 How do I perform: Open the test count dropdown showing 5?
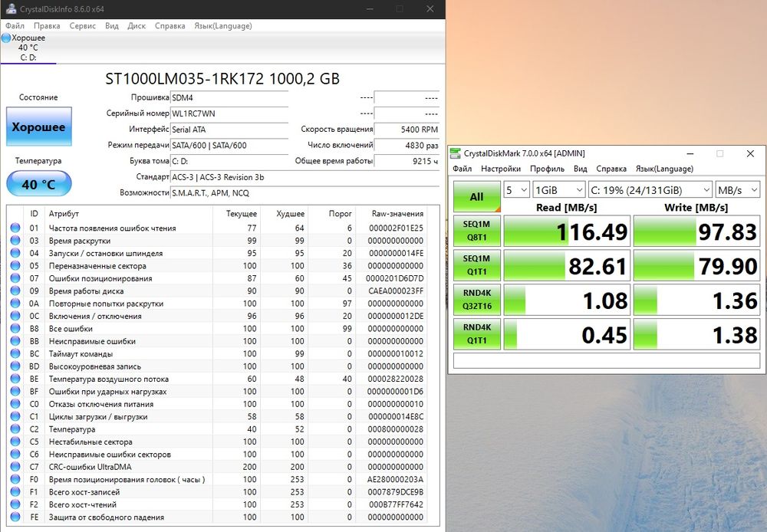516,189
